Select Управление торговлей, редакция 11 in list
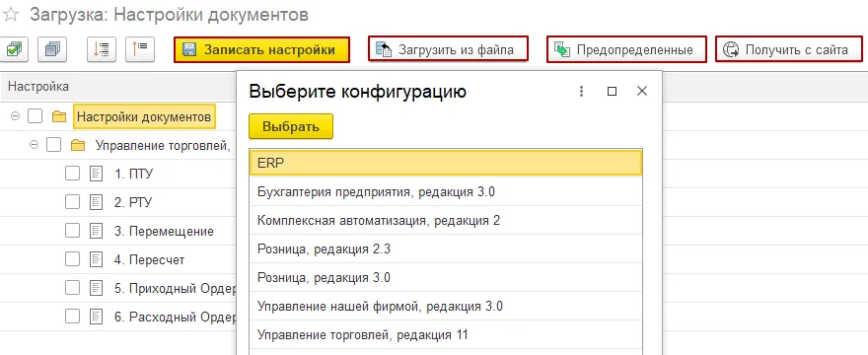Viewport: 868px width, 355px height. (446, 334)
